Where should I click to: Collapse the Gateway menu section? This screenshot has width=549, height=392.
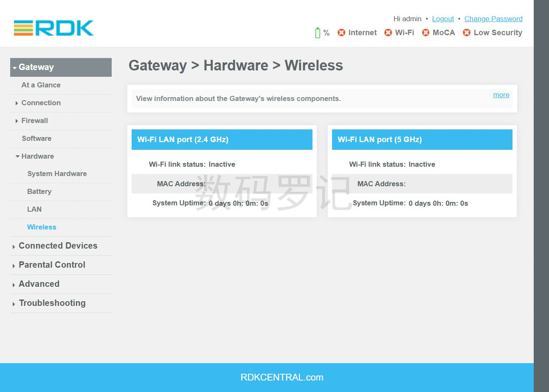click(x=36, y=67)
